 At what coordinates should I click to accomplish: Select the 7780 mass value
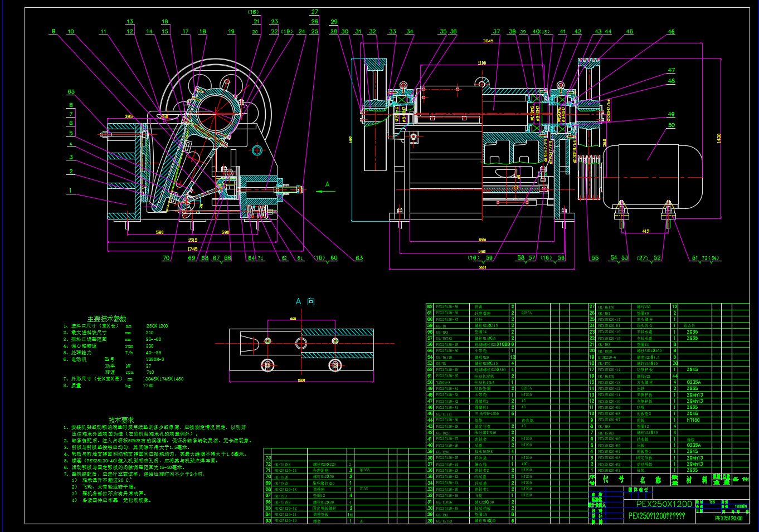pyautogui.click(x=148, y=385)
